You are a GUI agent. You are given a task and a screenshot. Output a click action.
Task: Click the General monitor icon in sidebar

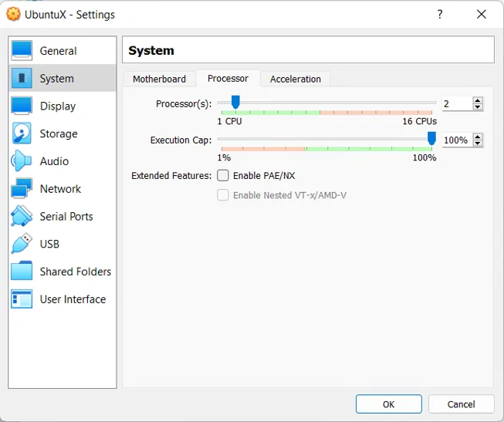coord(22,50)
